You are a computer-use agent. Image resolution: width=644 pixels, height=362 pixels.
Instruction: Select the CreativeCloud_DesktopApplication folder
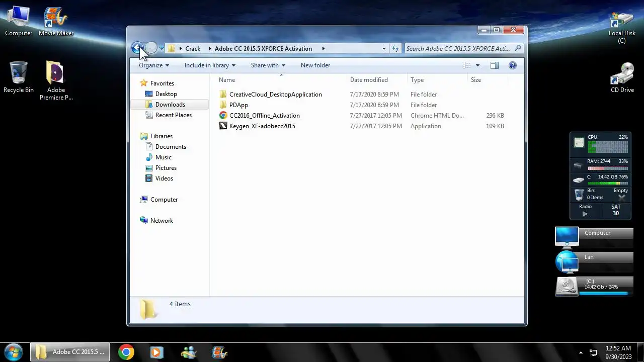(x=275, y=95)
